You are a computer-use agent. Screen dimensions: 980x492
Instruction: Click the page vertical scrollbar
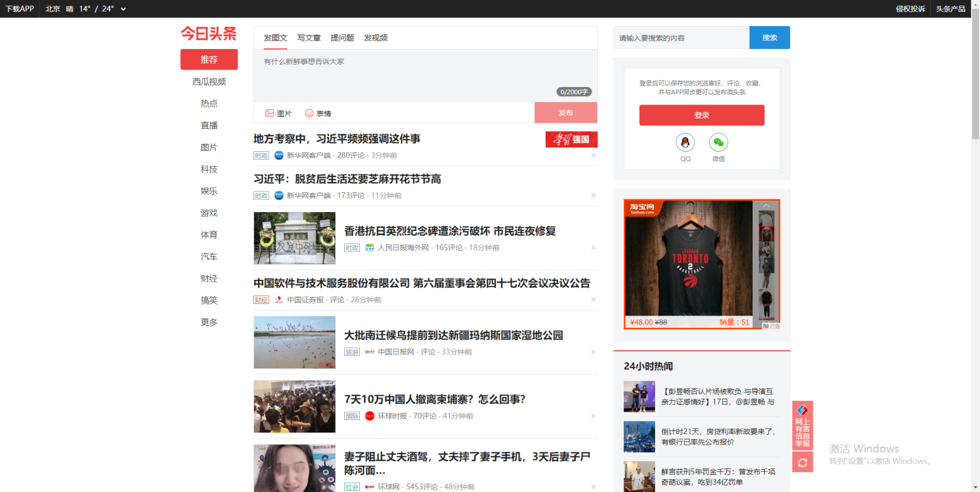pos(975,242)
